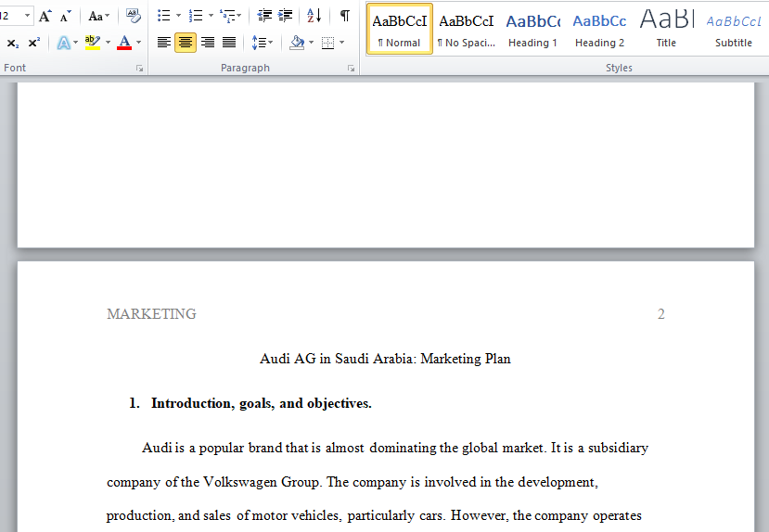Open the Shading dropdown arrow

pyautogui.click(x=311, y=43)
